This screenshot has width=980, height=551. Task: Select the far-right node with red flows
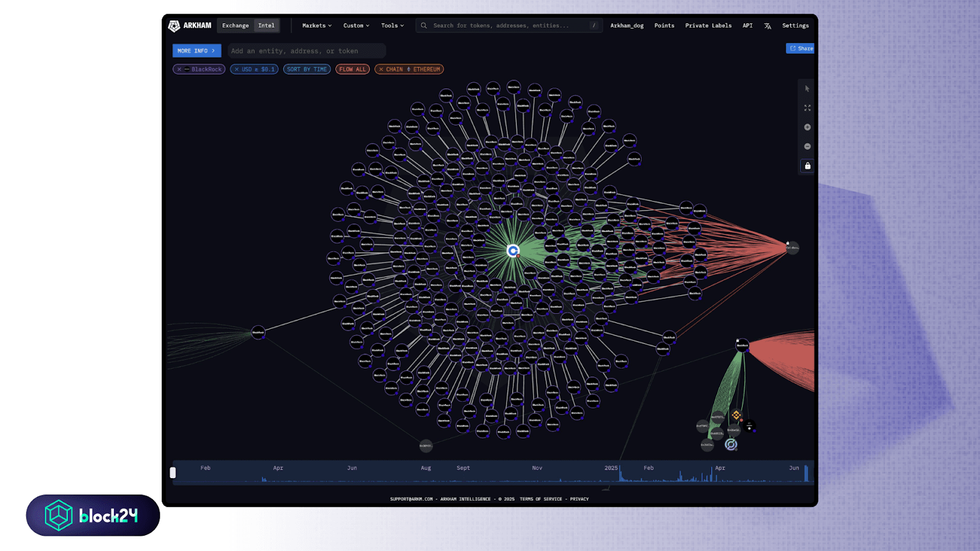pos(793,248)
